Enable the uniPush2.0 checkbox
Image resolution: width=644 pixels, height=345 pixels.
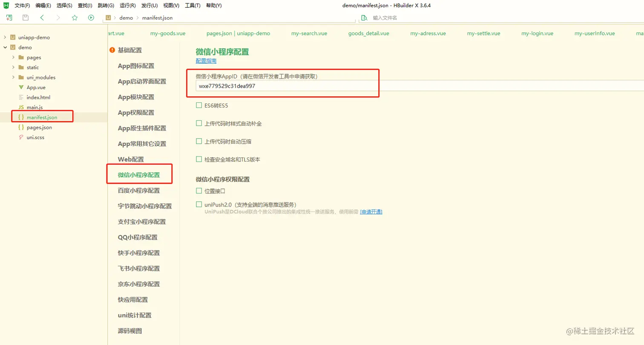(199, 204)
